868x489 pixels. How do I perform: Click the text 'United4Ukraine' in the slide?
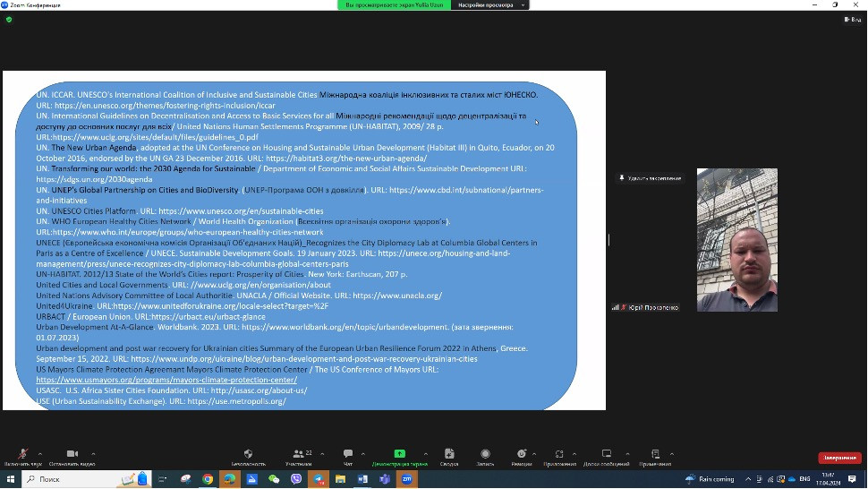click(64, 306)
